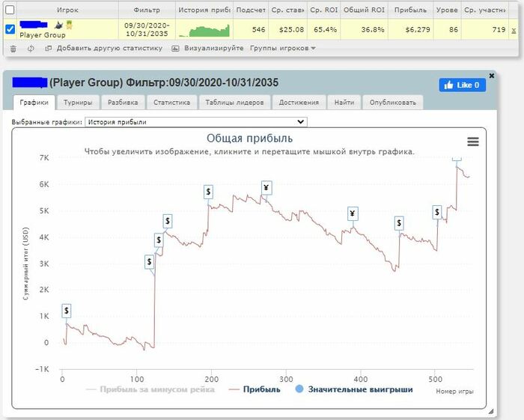This screenshot has height=420, width=524.
Task: Click the 09/30/2020-10/31/2035 filter cell
Action: [x=147, y=29]
